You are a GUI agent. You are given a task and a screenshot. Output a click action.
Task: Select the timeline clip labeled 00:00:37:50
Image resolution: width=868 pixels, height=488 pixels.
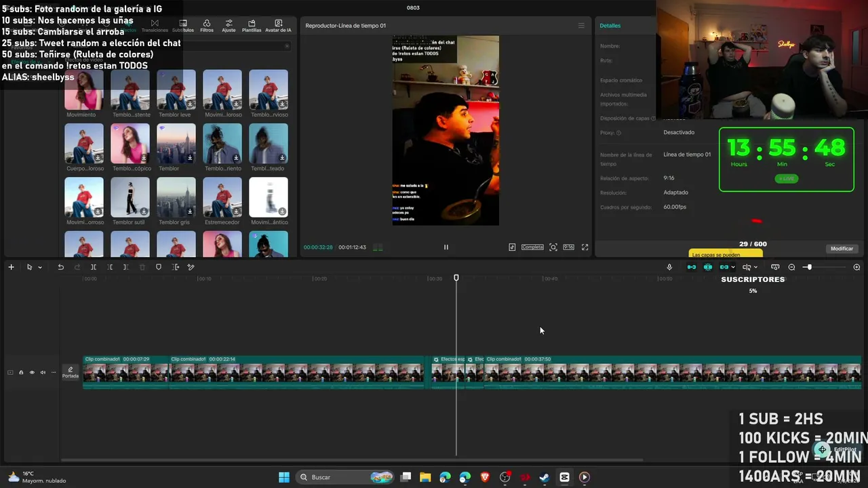click(x=673, y=372)
